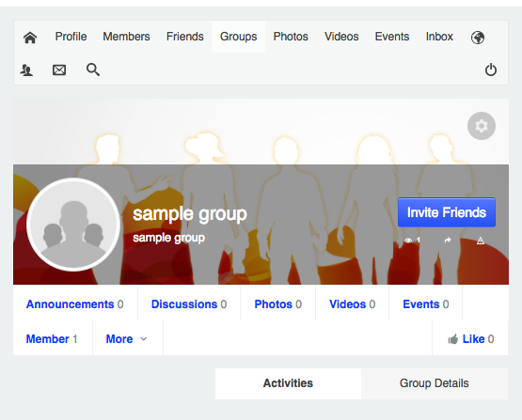Switch to the Group Details tab
This screenshot has width=522, height=420.
click(x=435, y=383)
